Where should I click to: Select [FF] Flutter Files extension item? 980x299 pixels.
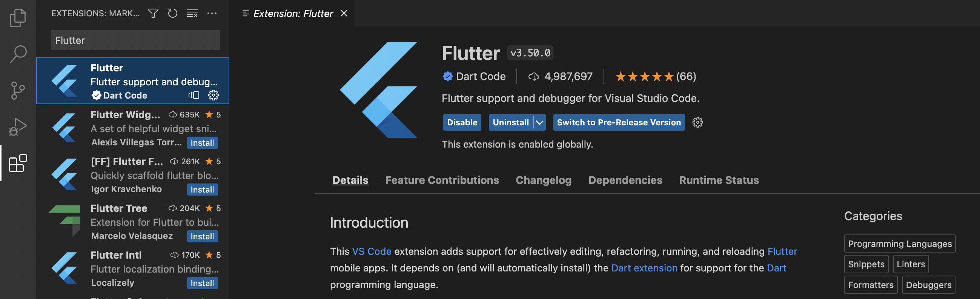point(132,175)
